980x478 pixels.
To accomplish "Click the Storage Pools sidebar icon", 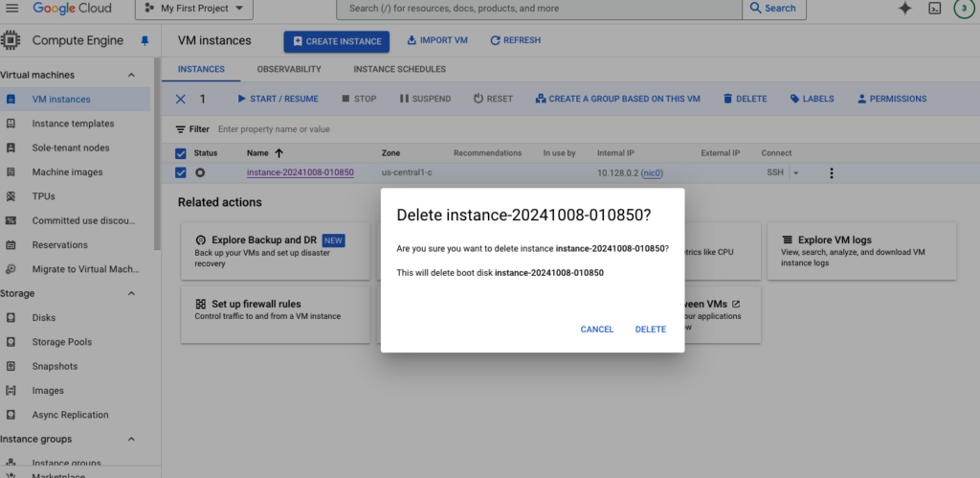I will [11, 342].
